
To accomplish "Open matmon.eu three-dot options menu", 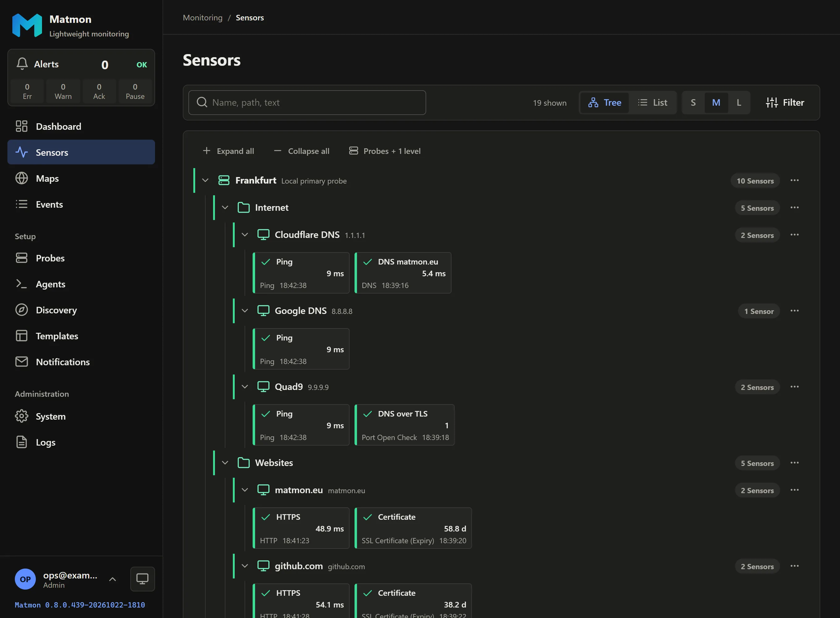I will [794, 490].
